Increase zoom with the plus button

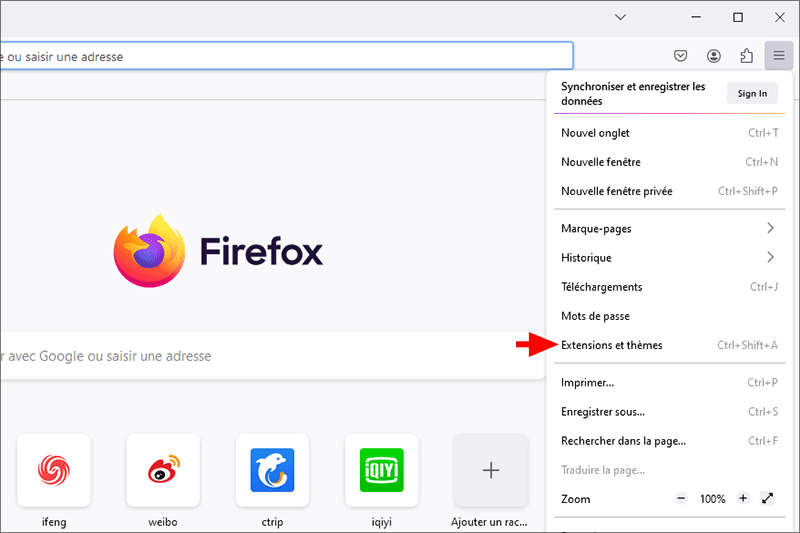(743, 498)
